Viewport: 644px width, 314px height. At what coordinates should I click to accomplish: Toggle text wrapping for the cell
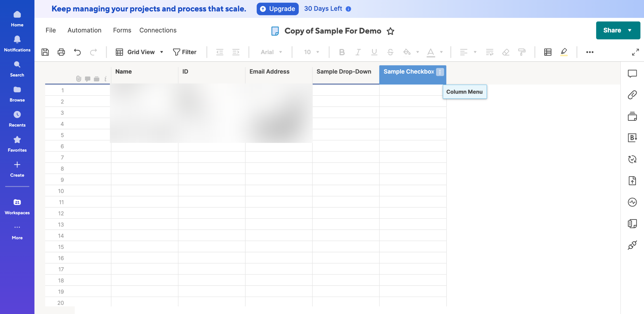click(x=489, y=52)
